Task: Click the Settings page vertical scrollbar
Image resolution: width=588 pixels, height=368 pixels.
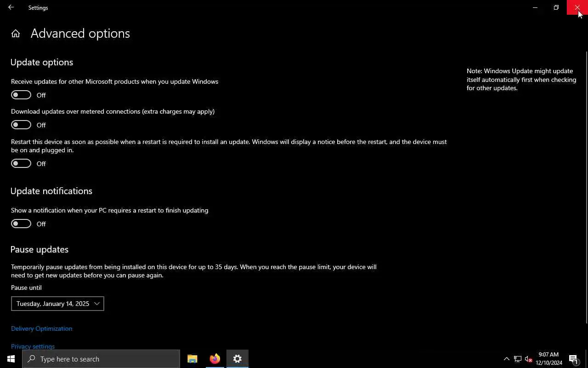Action: pyautogui.click(x=586, y=187)
